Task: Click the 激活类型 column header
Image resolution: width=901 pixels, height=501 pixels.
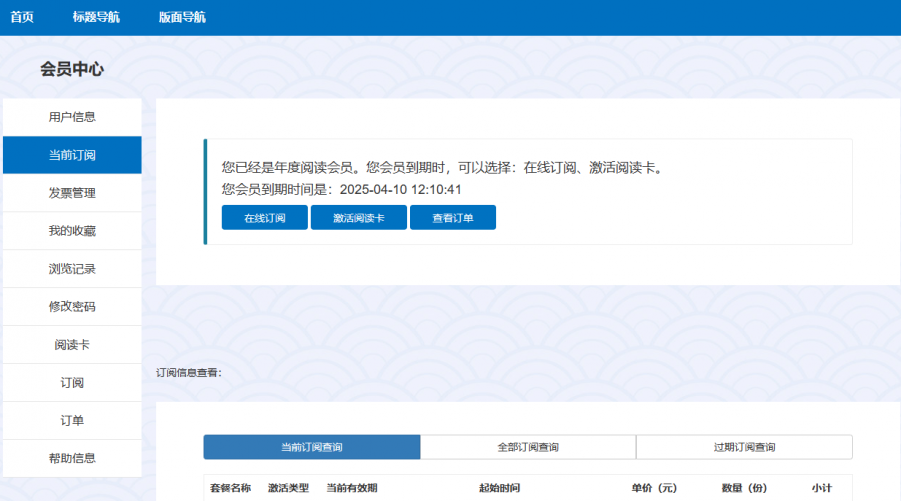Action: click(288, 488)
